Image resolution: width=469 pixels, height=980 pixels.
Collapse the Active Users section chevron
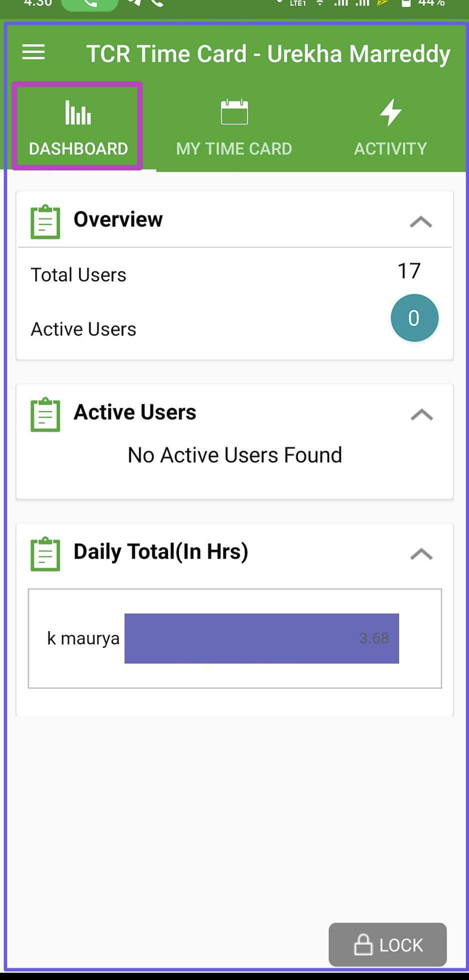click(421, 414)
